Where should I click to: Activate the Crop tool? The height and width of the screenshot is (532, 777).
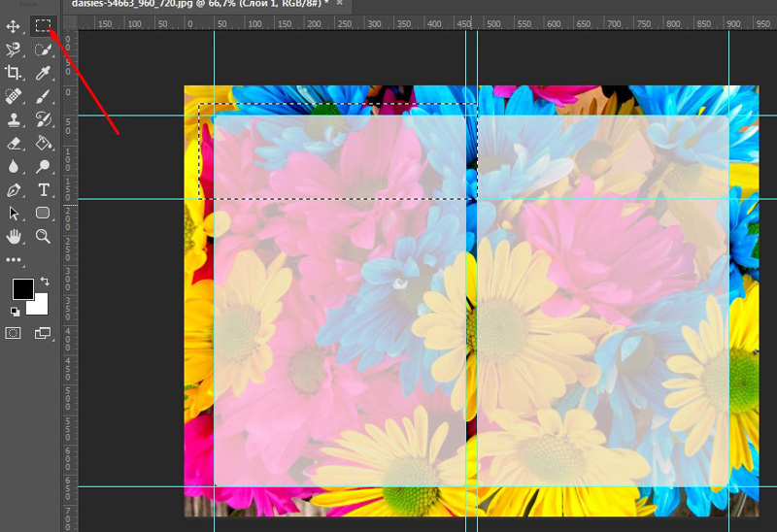(x=14, y=73)
